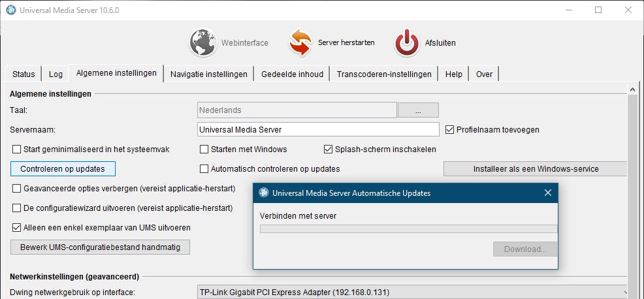The height and width of the screenshot is (299, 644).
Task: Click the Netwerkinstellingen (geavanceerd) heading
Action: pos(74,276)
